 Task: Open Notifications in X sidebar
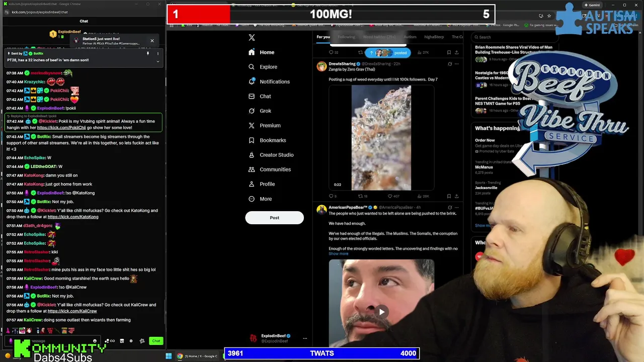coord(269,81)
